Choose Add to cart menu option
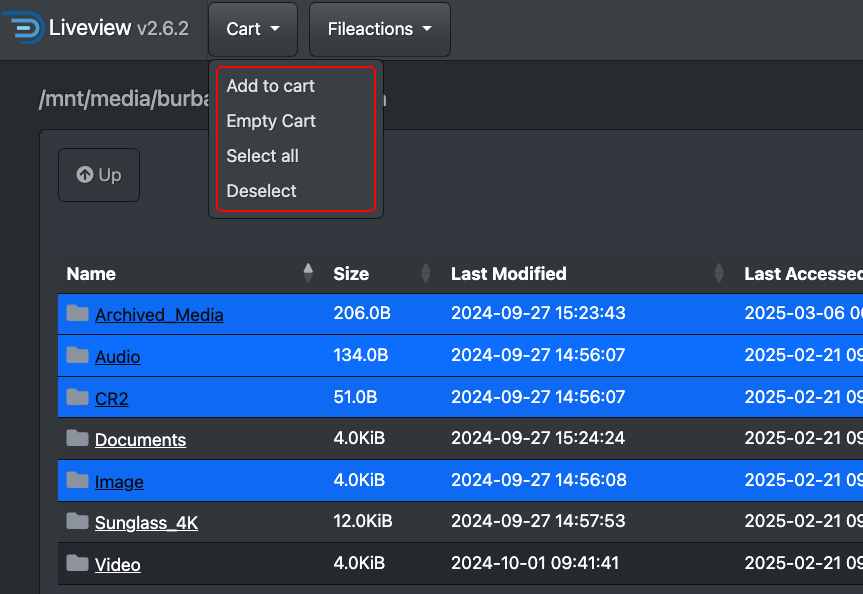Viewport: 863px width, 594px height. 270,86
